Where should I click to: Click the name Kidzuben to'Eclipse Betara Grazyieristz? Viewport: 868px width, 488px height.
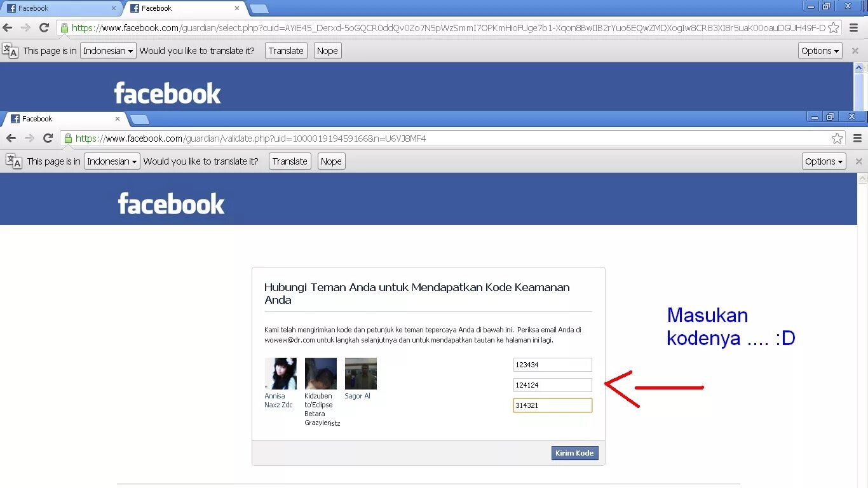[x=322, y=409]
